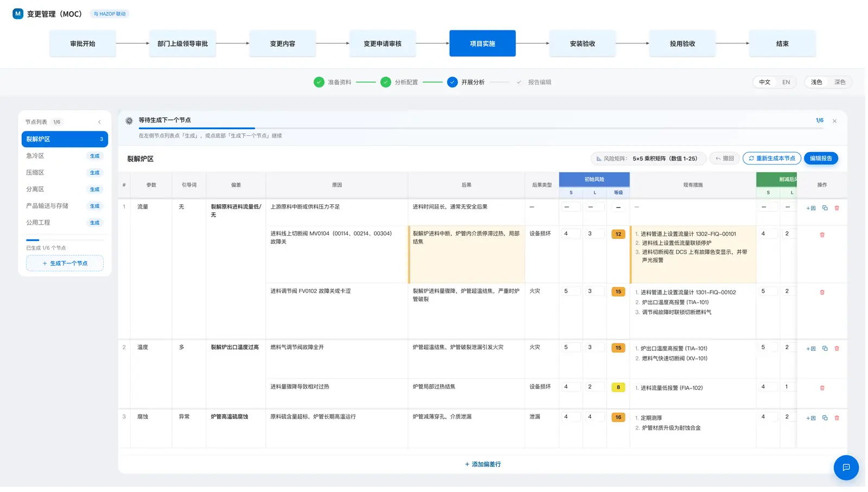Click the 分析配置 completed step check
Image resolution: width=868 pixels, height=492 pixels.
click(x=386, y=82)
